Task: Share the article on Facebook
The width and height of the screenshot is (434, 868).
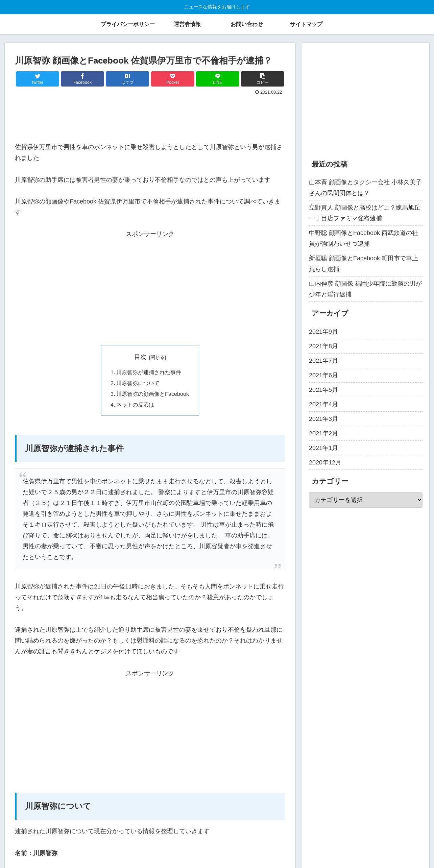Action: [82, 79]
